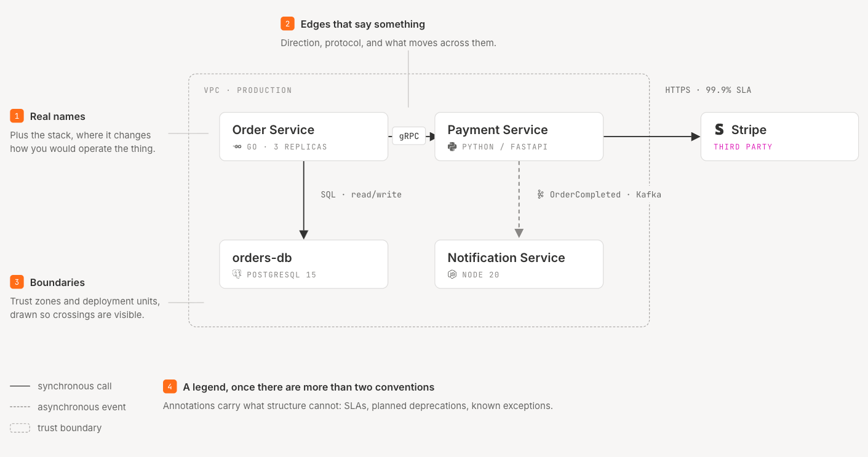Screen dimensions: 868x457
Task: Click the orange number 4 badge
Action: (170, 387)
